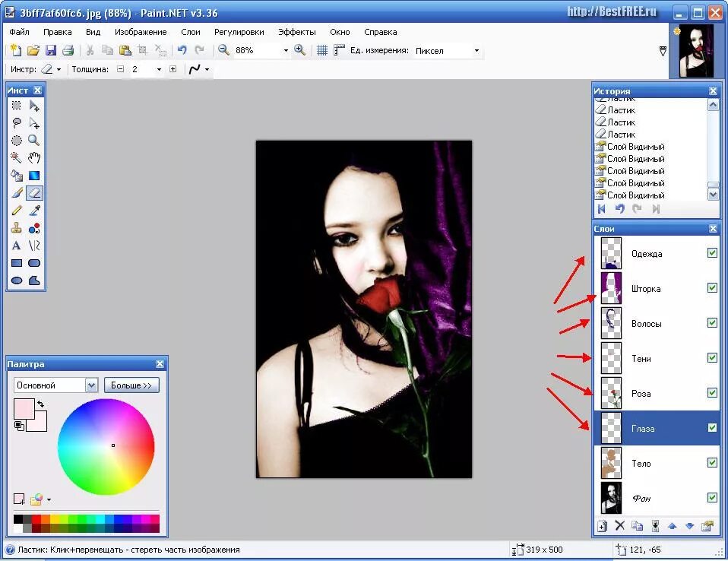The width and height of the screenshot is (728, 561).
Task: Hide the Роза layer
Action: pos(712,393)
